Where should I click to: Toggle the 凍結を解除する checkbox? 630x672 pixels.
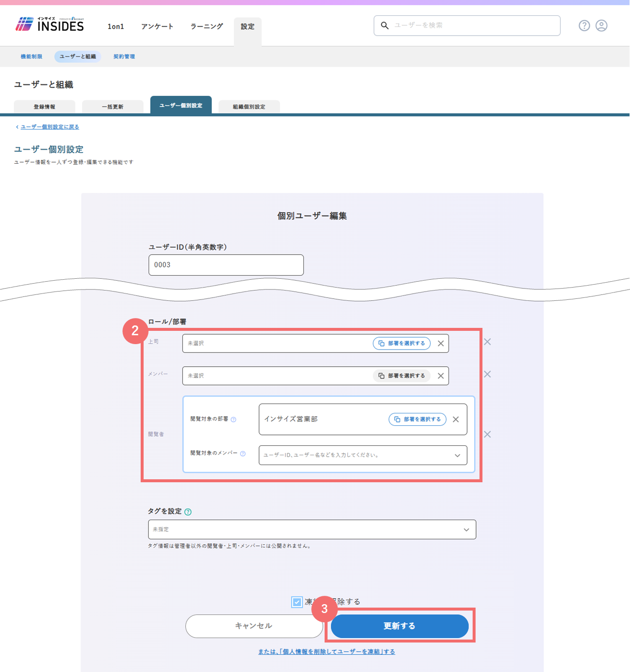click(297, 602)
